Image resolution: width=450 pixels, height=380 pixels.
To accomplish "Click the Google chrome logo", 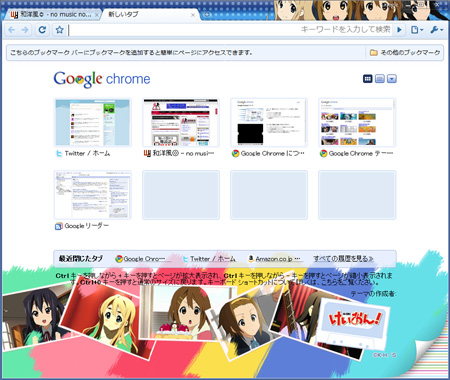I will coord(102,79).
